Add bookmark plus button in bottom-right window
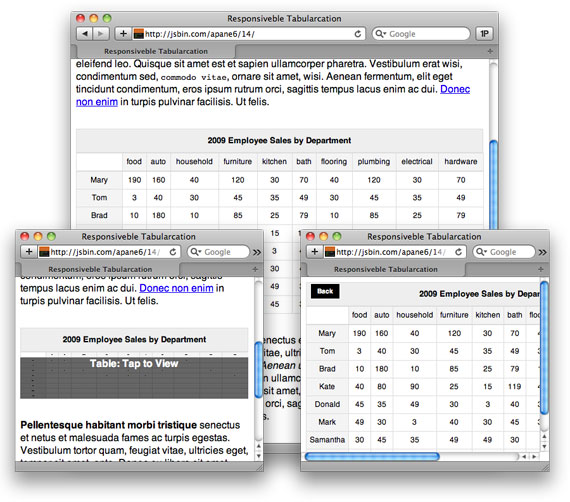The width and height of the screenshot is (570, 502). click(314, 252)
